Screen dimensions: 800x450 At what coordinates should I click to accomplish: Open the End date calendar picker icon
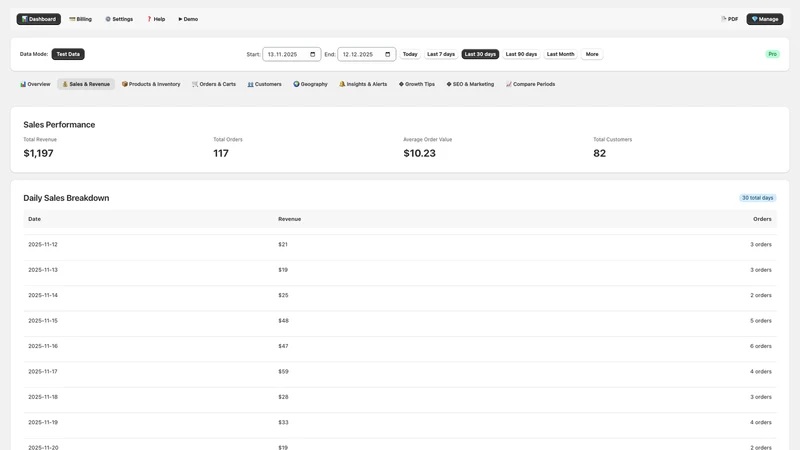[x=388, y=54]
